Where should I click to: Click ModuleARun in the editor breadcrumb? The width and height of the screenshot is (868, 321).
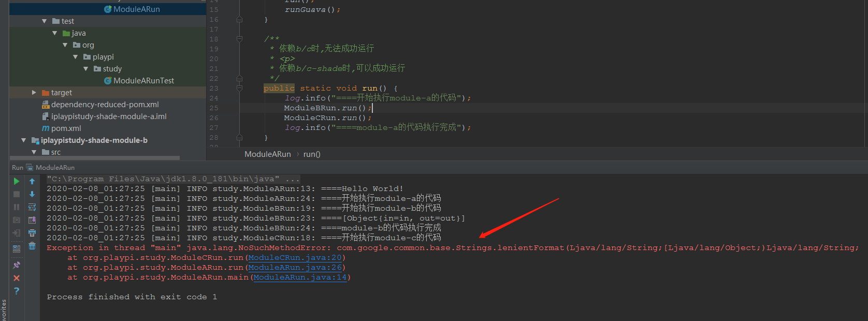268,154
